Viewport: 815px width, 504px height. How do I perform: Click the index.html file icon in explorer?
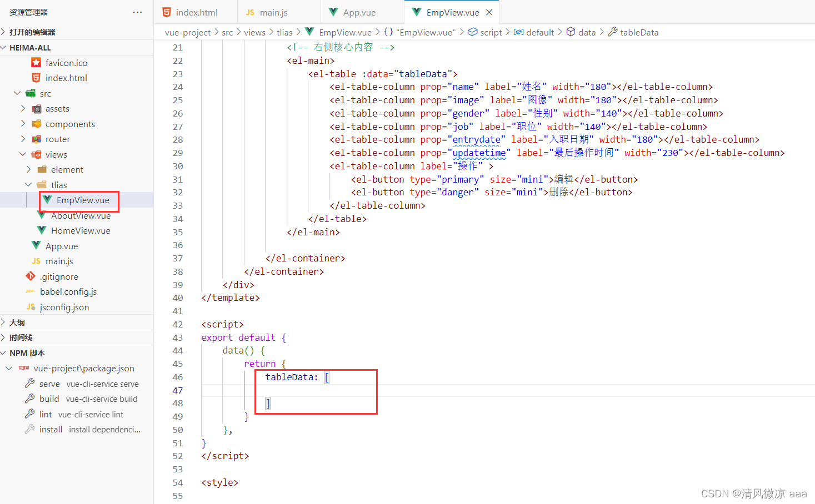[36, 78]
